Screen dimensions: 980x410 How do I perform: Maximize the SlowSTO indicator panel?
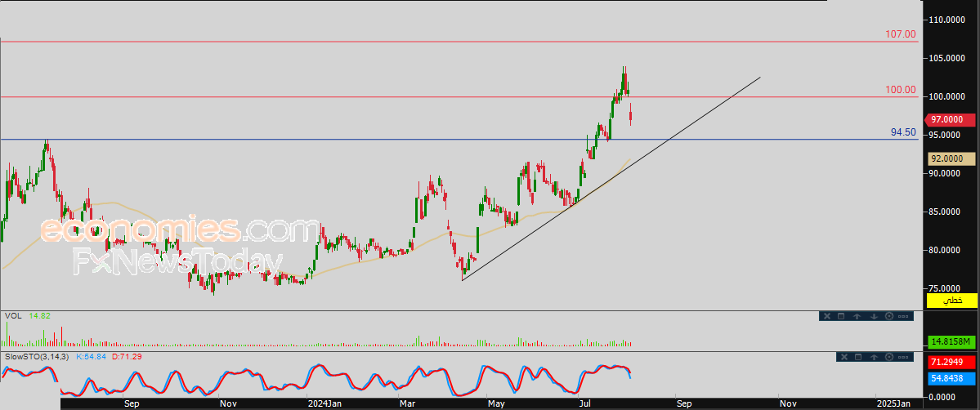[x=858, y=357]
